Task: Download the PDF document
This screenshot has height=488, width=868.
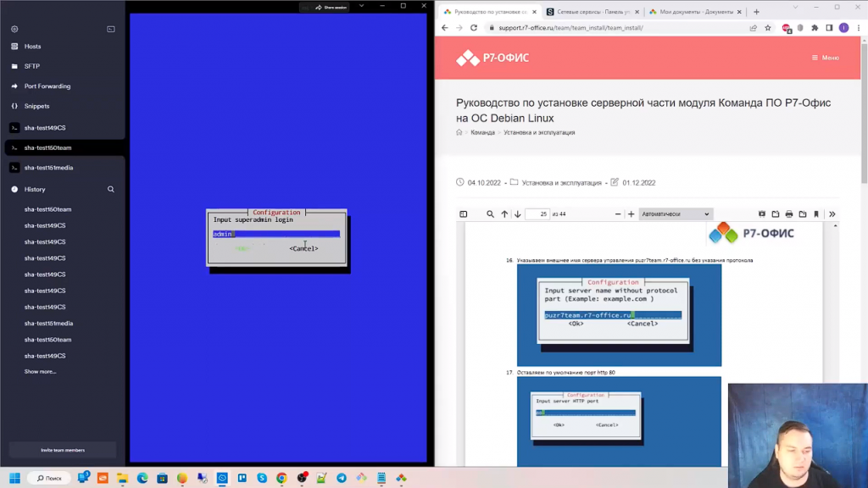Action: click(x=803, y=214)
